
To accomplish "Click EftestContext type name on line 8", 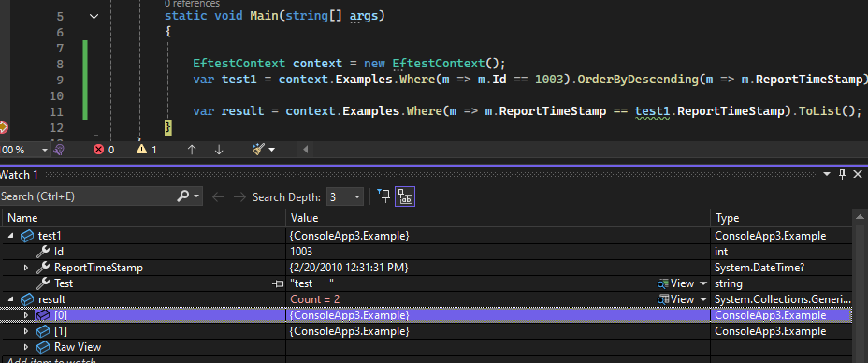I will (239, 63).
